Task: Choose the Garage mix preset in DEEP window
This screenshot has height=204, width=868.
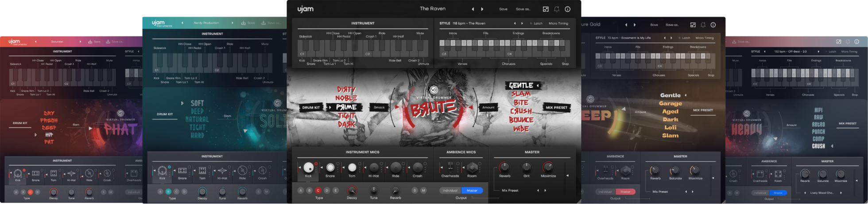Action: [x=670, y=103]
